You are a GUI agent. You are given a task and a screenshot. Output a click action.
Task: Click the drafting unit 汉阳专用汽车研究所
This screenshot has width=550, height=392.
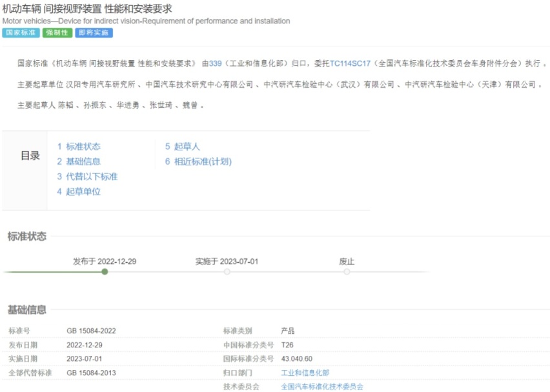point(100,84)
